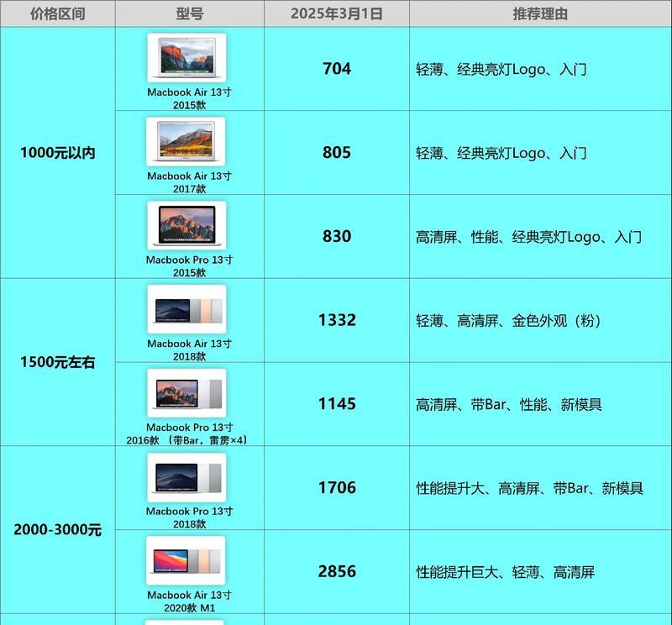Screen dimensions: 672x625
Task: Click the price value "830"
Action: [x=337, y=236]
